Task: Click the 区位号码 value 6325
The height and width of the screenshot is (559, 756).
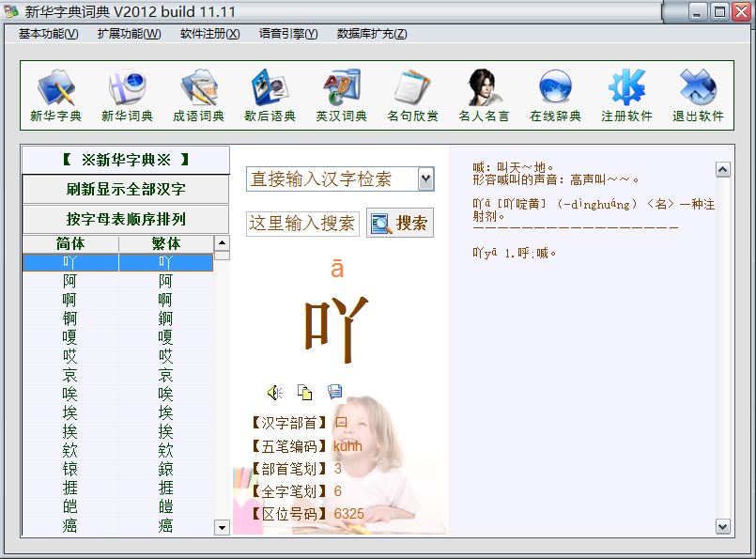Action: [x=349, y=514]
